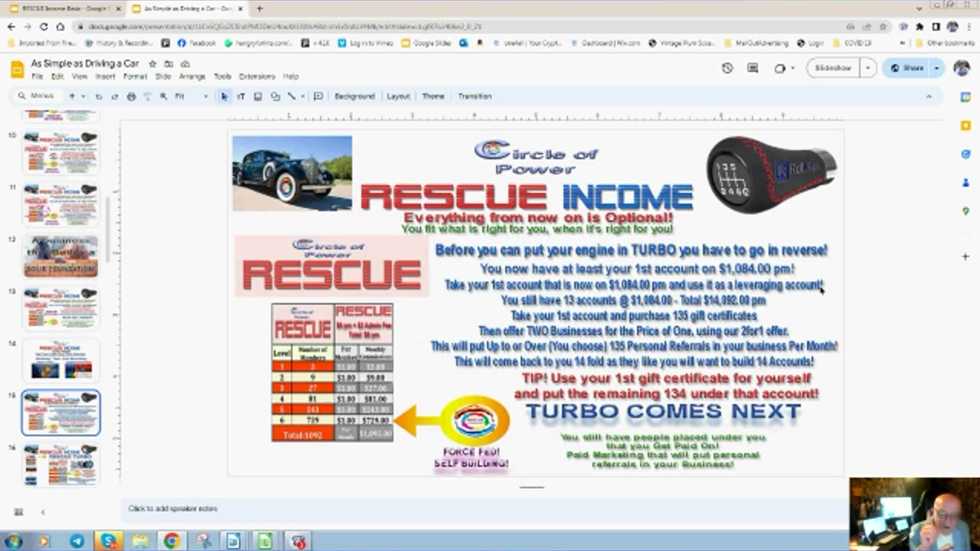Click the Layout button
Viewport: 980px width, 551px height.
(398, 96)
